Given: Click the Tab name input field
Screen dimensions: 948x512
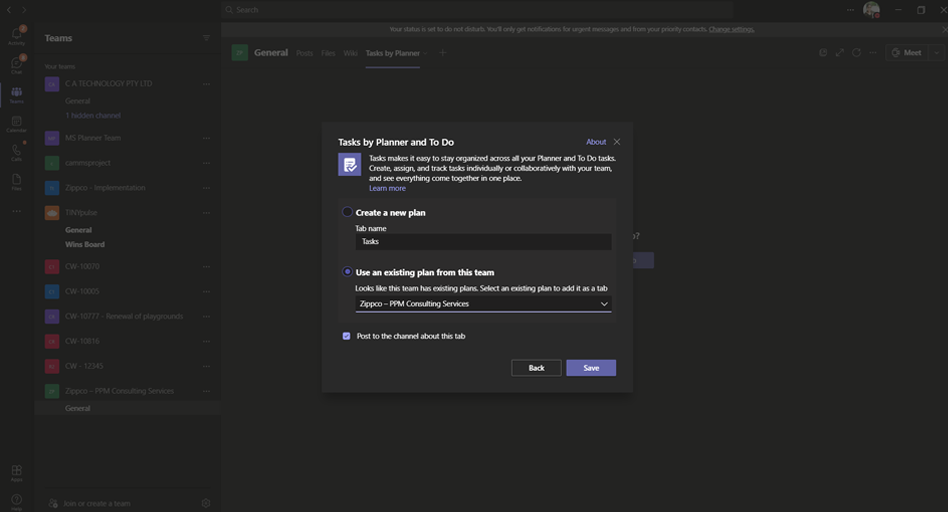Looking at the screenshot, I should click(x=483, y=242).
